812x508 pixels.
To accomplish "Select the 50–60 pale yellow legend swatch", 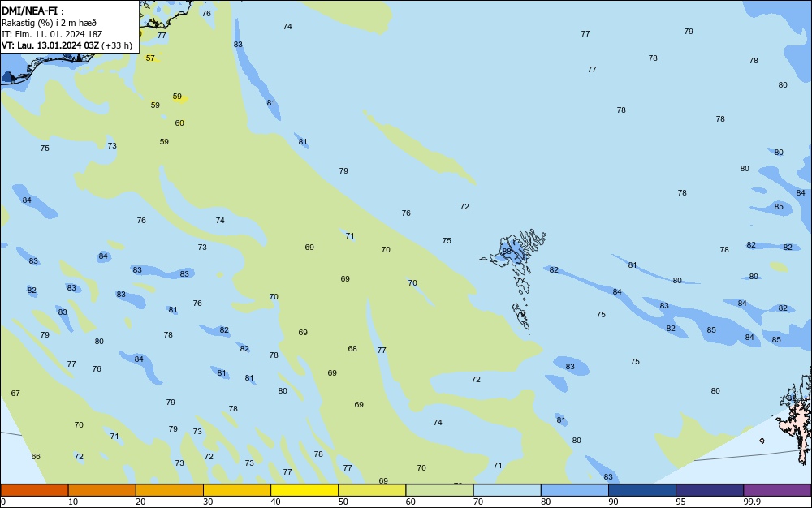I will [x=372, y=490].
